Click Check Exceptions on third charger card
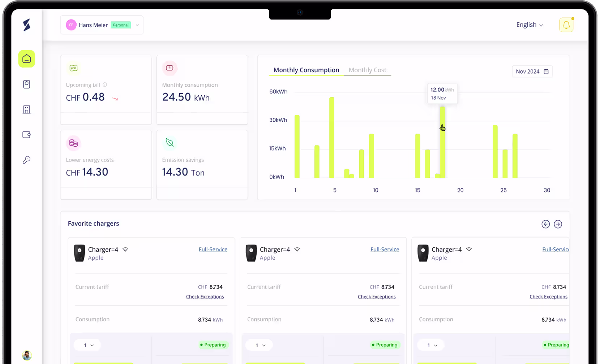 pos(548,297)
